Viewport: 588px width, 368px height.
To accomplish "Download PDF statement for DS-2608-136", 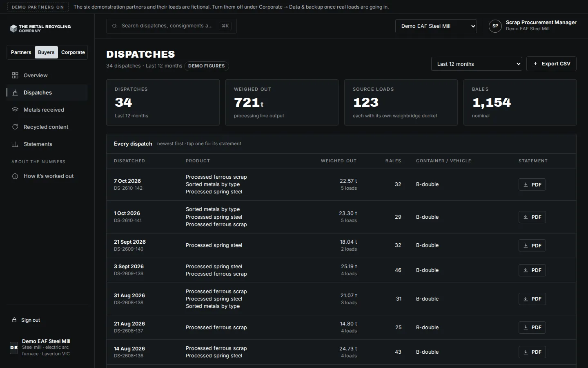I will (x=532, y=352).
